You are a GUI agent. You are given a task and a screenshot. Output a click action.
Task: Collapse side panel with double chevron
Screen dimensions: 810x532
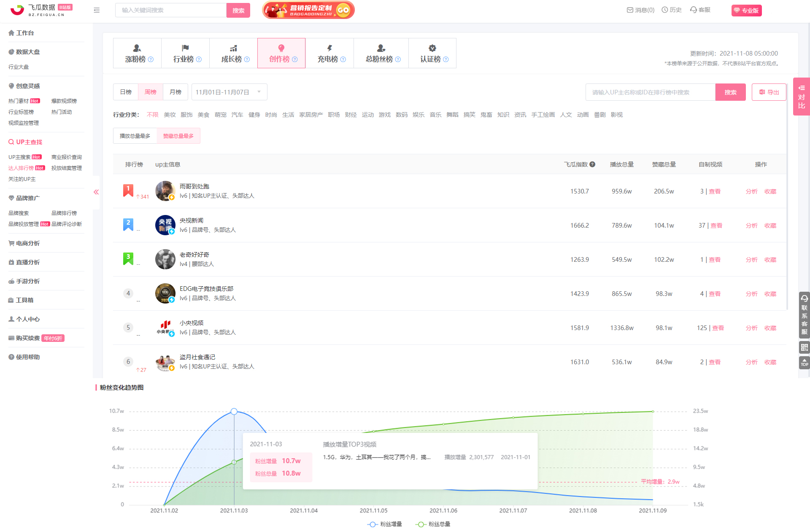(x=96, y=192)
